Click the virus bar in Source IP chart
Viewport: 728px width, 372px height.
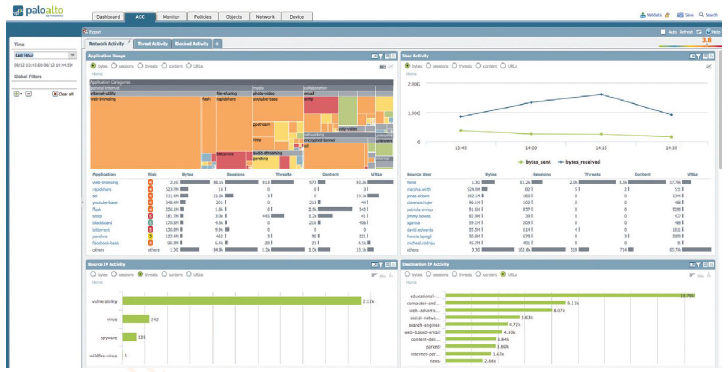136,319
